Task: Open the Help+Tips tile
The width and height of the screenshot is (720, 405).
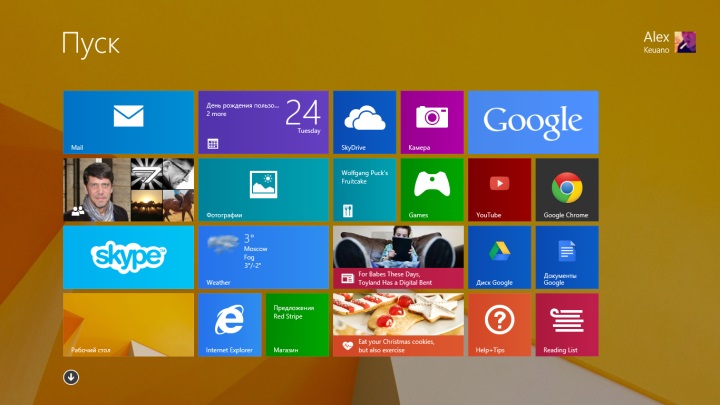Action: coord(499,324)
